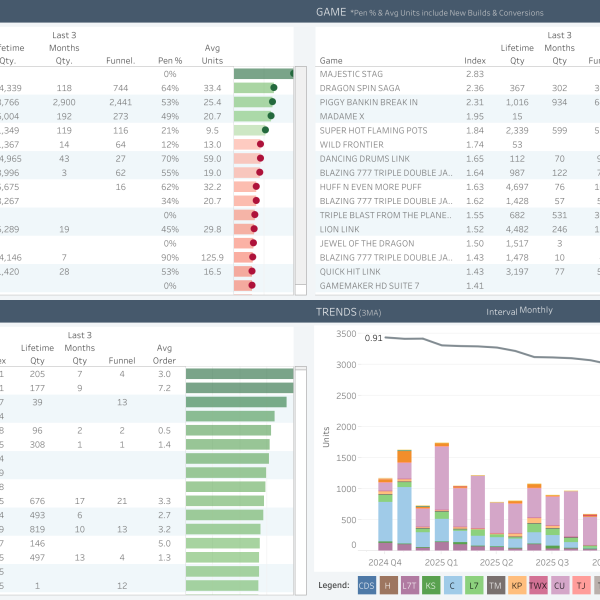
Task: Click the Index column header in Game table
Action: click(475, 60)
